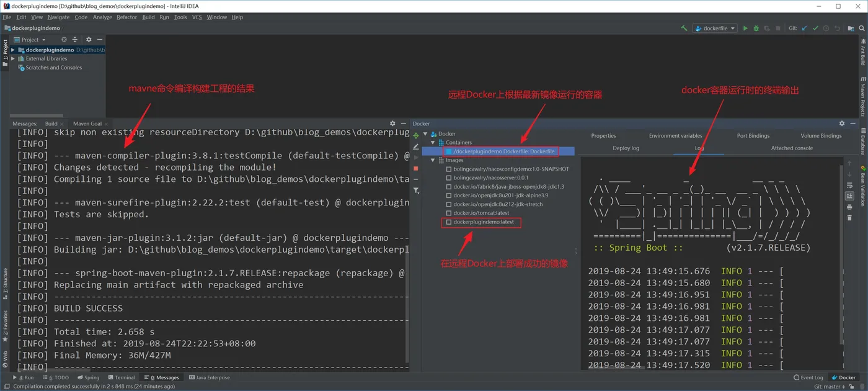The width and height of the screenshot is (868, 391).
Task: Open the Git master branch selector in status bar
Action: [830, 387]
